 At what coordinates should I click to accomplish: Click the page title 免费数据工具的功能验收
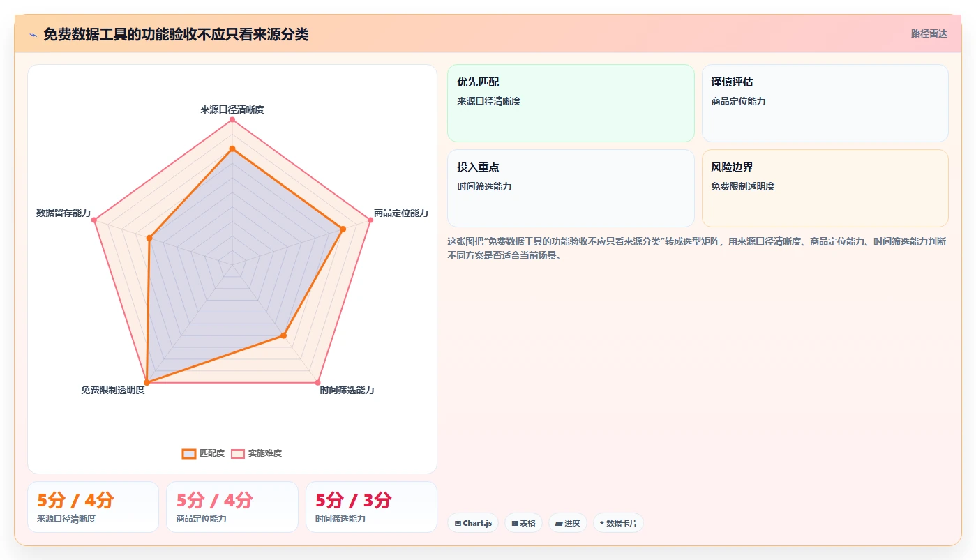tap(176, 34)
